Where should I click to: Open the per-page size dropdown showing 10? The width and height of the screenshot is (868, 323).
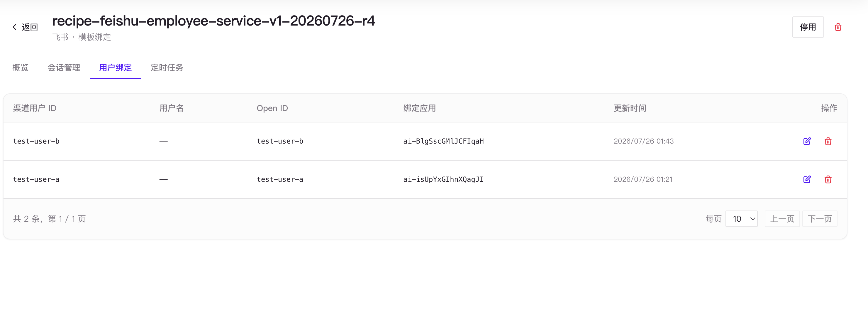(x=741, y=219)
